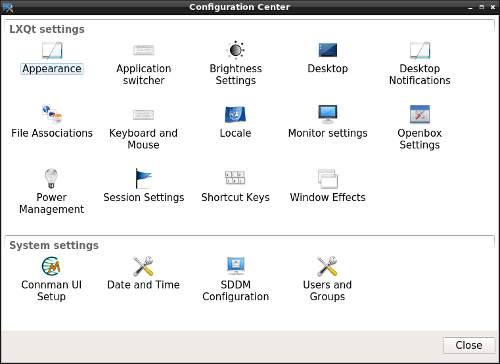Open the Shortcut Keys icon
Viewport: 500px width, 364px height.
[235, 178]
